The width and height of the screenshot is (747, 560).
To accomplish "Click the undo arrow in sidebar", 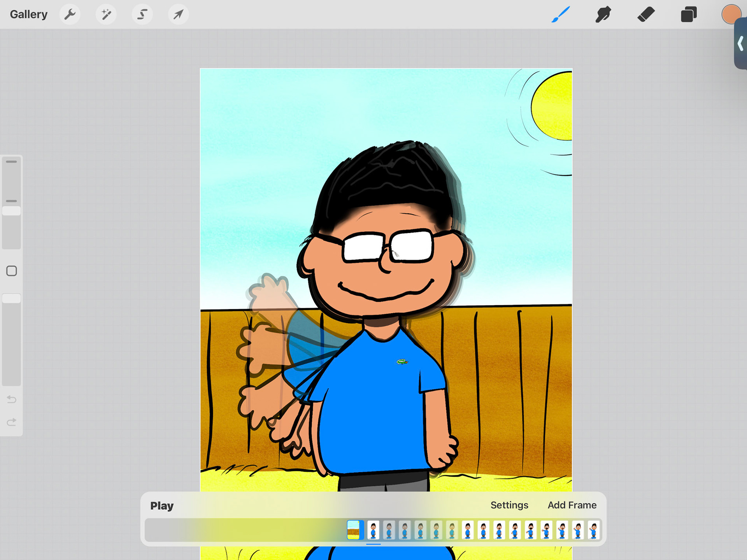I will tap(12, 399).
